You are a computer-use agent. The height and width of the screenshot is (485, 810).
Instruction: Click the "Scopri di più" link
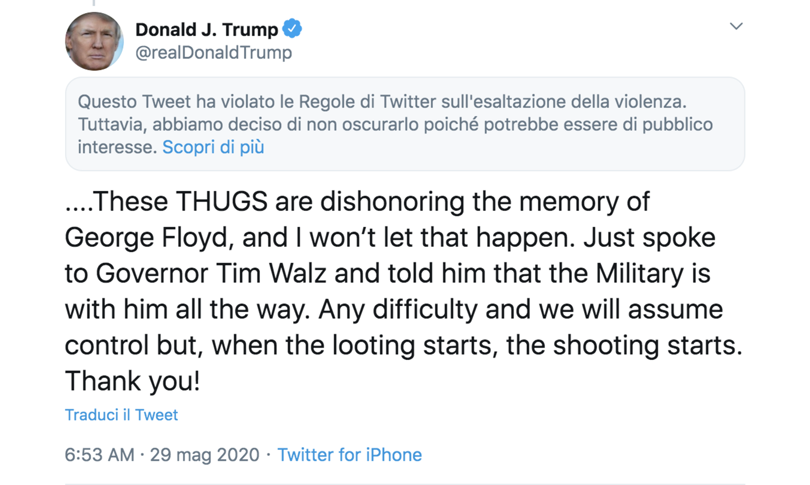coord(213,146)
